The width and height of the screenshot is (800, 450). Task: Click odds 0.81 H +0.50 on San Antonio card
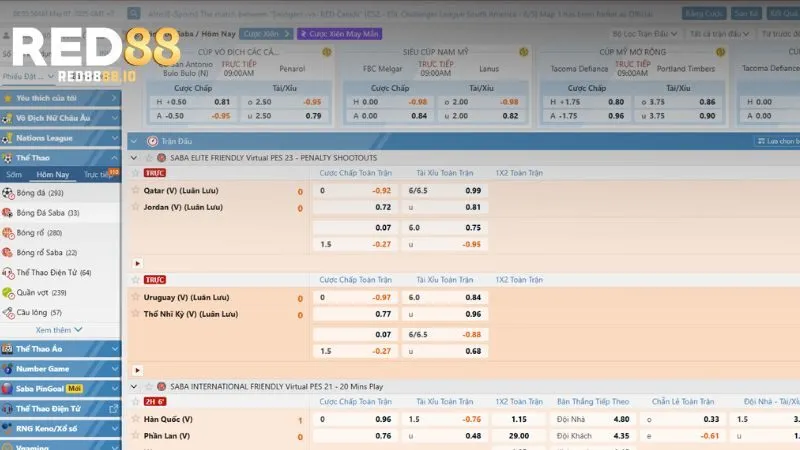(222, 102)
